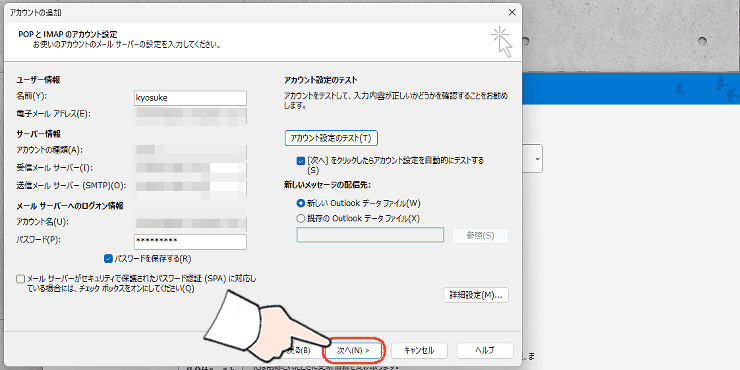Image resolution: width=740 pixels, height=370 pixels.
Task: Click the ユーザー情報 section label
Action: click(38, 80)
